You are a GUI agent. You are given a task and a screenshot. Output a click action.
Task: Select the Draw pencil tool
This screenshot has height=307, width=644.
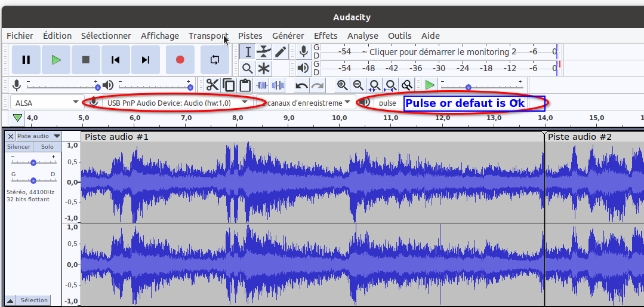(280, 52)
